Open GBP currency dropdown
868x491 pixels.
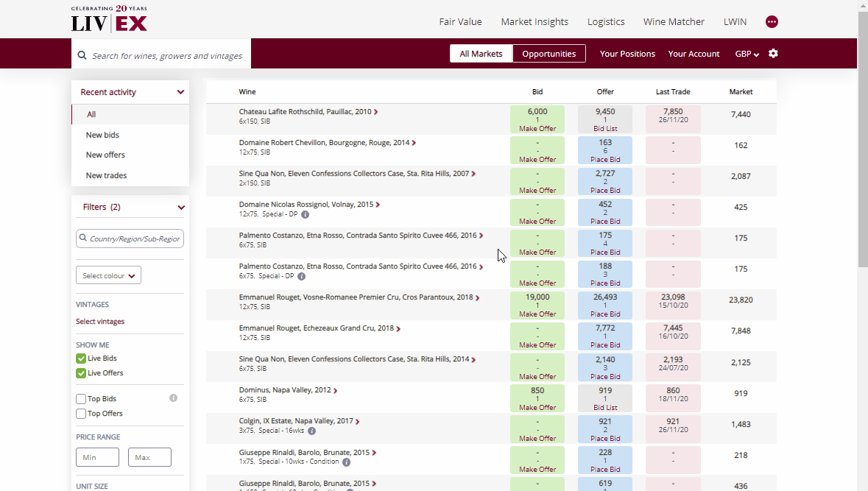click(747, 54)
